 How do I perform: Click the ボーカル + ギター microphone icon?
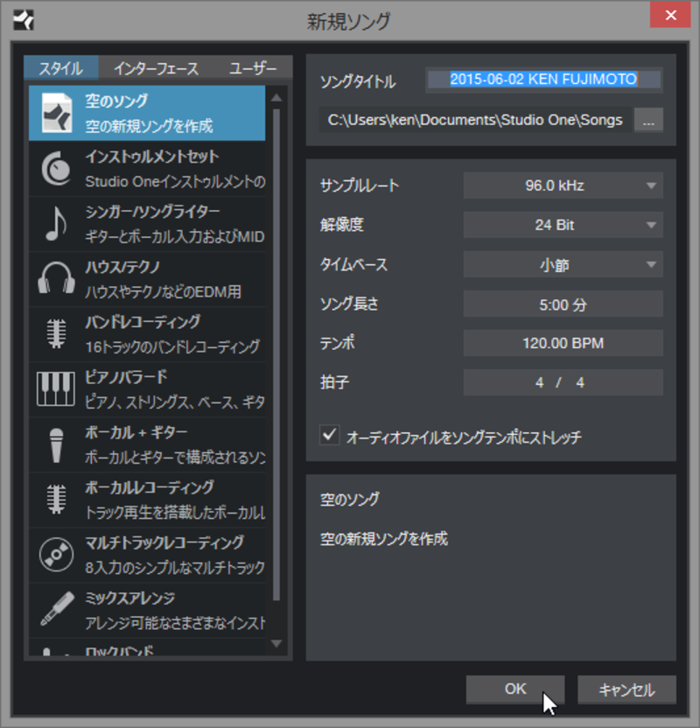[x=56, y=444]
